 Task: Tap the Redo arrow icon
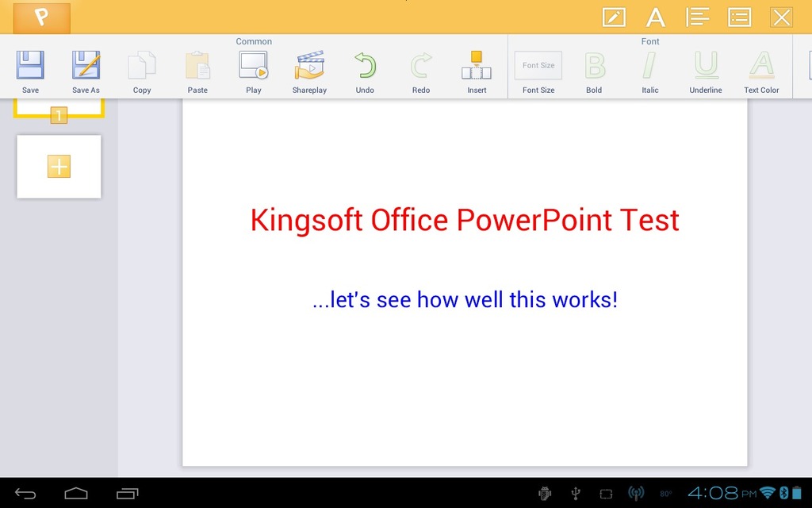click(421, 65)
